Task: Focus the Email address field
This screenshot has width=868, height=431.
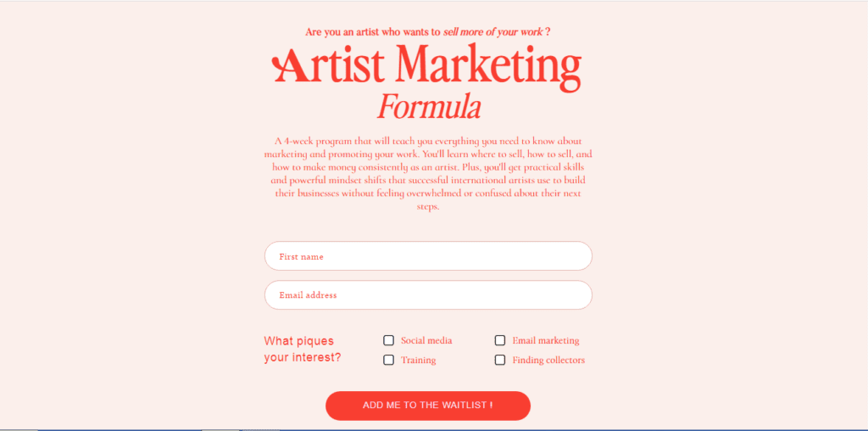Action: [428, 294]
